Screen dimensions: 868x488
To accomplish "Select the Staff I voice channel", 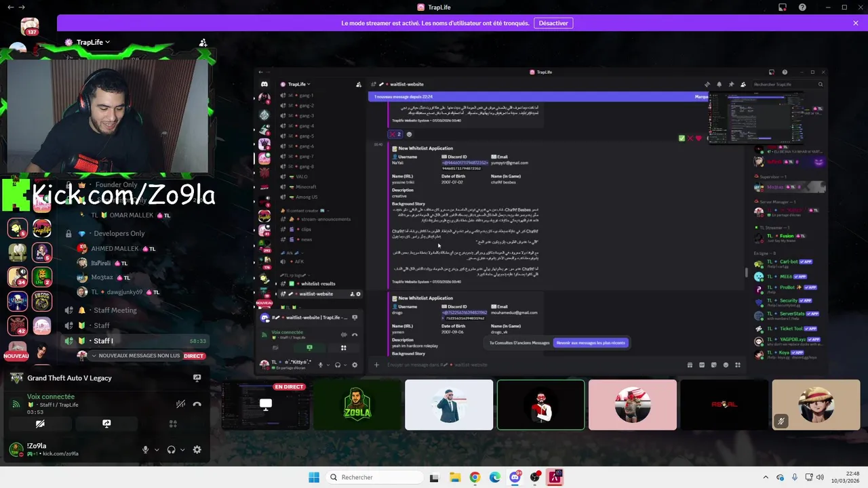I will pyautogui.click(x=135, y=341).
